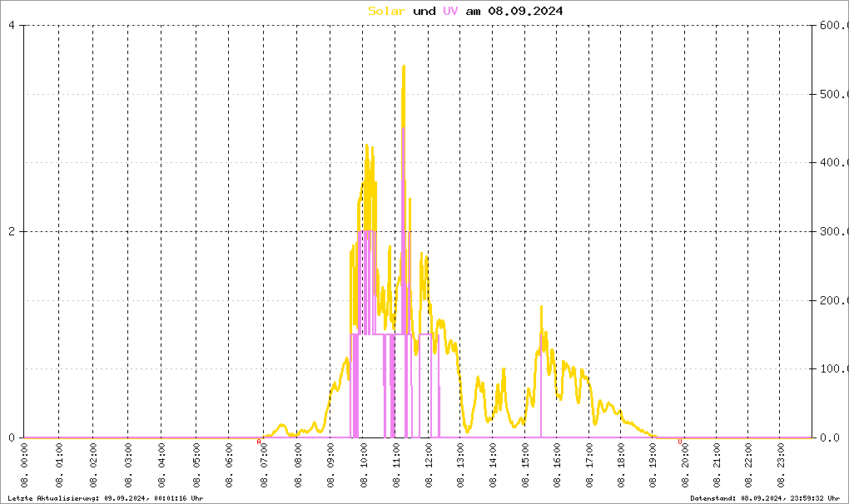
Task: Click the time axis label '08. 06:00'
Action: [229, 465]
